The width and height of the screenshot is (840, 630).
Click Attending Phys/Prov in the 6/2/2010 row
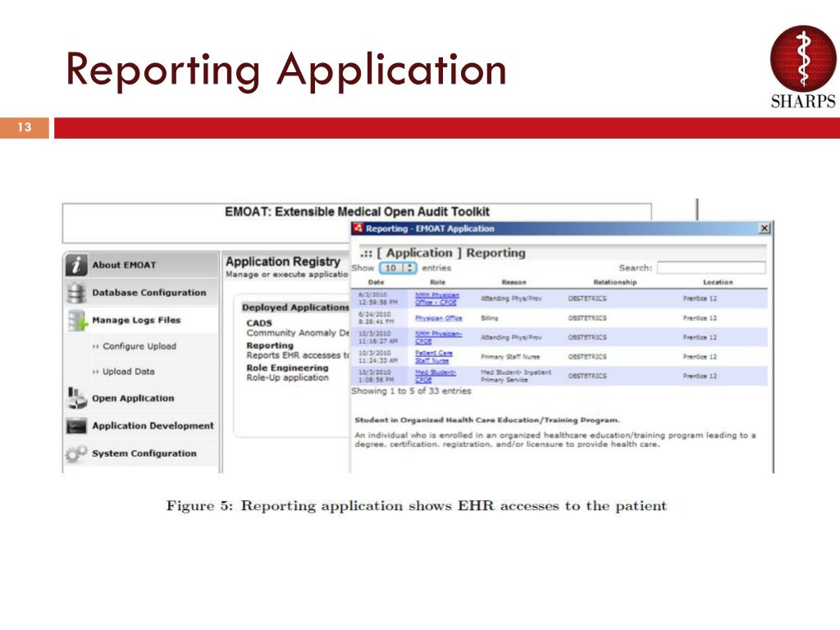[511, 299]
